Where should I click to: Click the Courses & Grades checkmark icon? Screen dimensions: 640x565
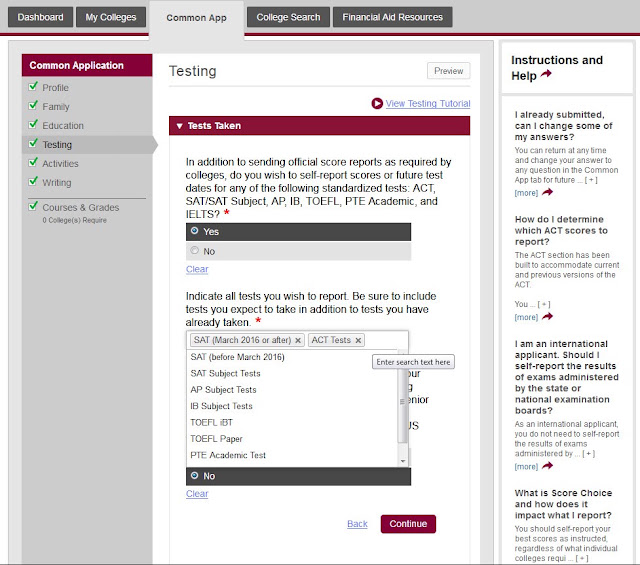(33, 206)
